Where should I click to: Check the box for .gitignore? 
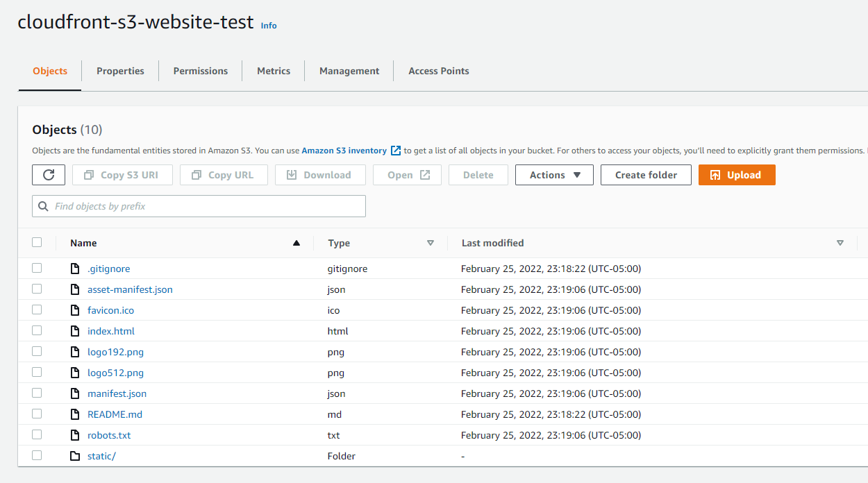click(x=37, y=268)
